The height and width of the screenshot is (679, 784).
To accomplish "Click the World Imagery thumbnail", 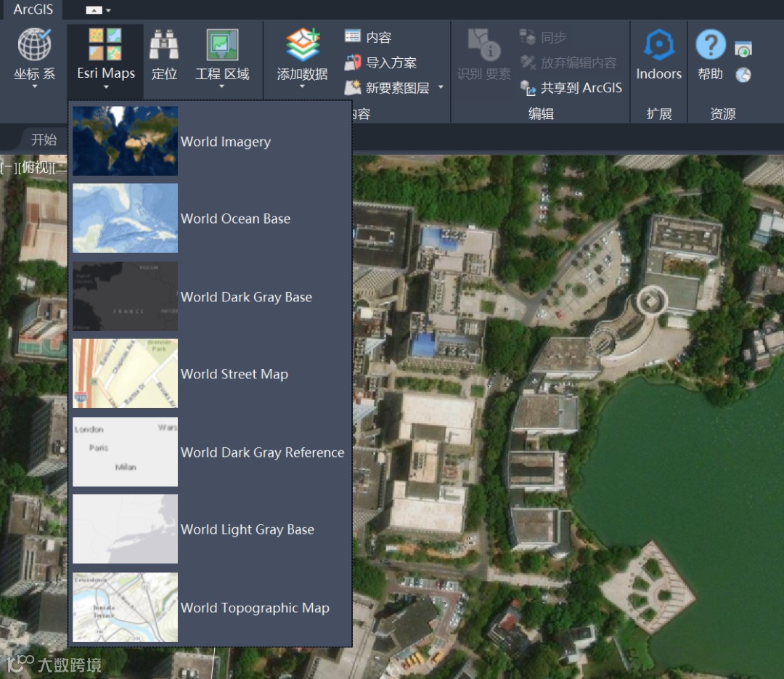I will coord(125,141).
